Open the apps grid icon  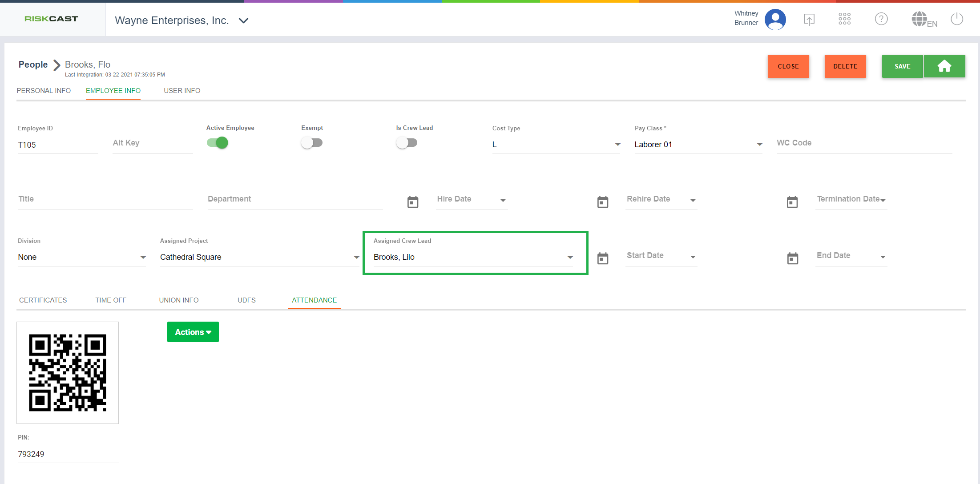[x=844, y=19]
